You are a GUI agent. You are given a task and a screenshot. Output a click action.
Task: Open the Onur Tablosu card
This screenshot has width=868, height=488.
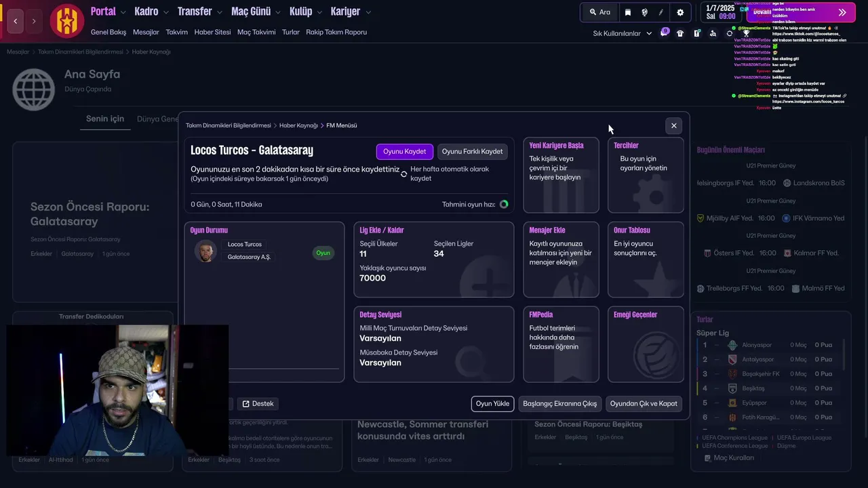click(646, 260)
